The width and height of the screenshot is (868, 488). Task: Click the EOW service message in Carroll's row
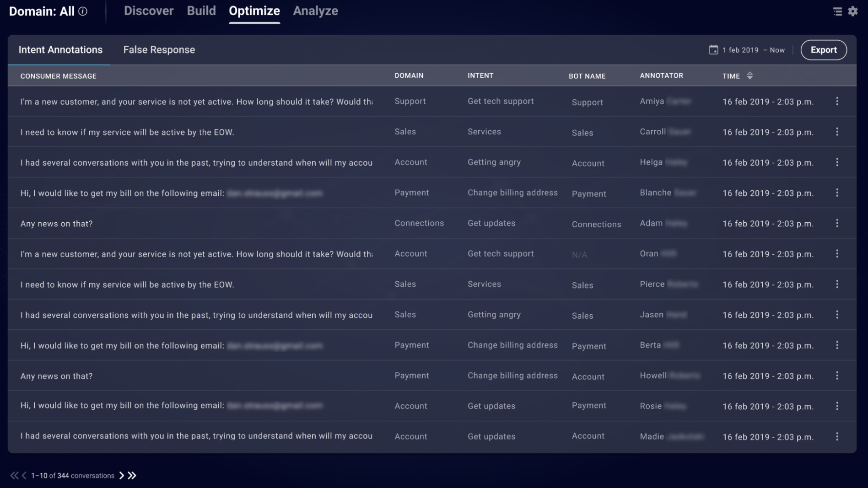[127, 132]
